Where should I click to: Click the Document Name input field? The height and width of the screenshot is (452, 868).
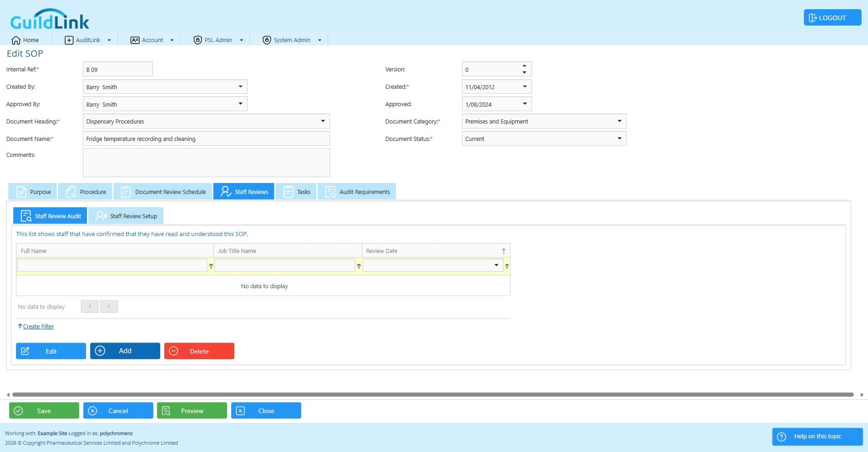pyautogui.click(x=206, y=139)
